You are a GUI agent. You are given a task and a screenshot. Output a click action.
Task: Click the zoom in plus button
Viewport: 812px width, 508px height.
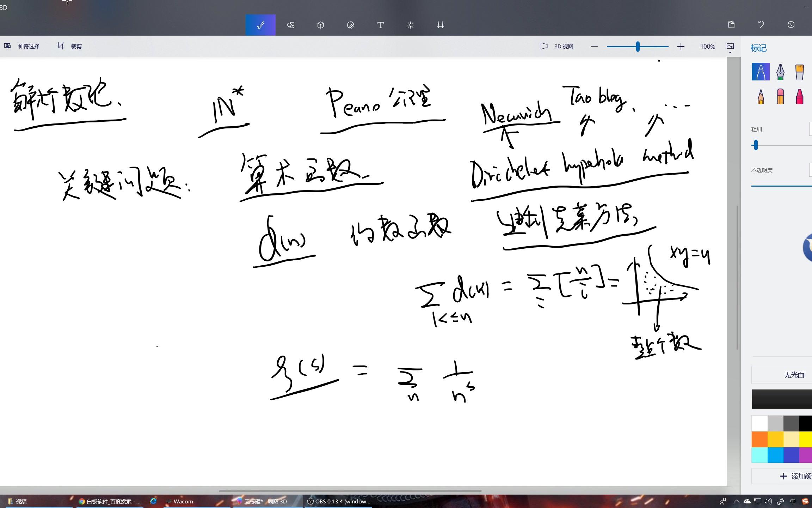point(681,47)
